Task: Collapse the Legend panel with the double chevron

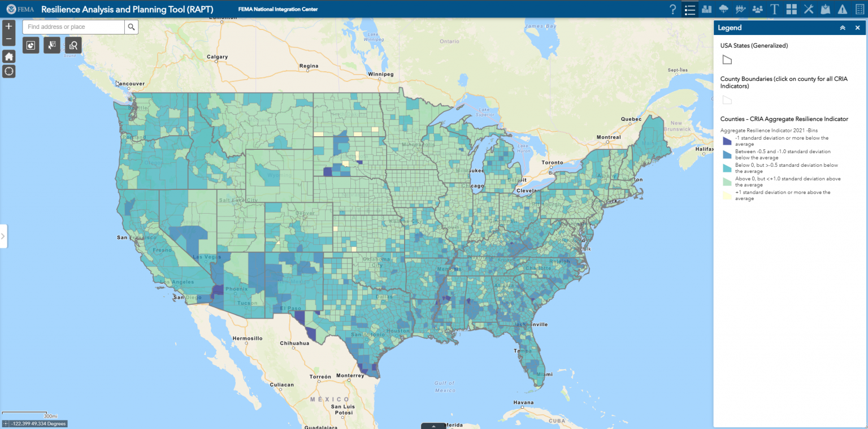Action: pyautogui.click(x=842, y=27)
